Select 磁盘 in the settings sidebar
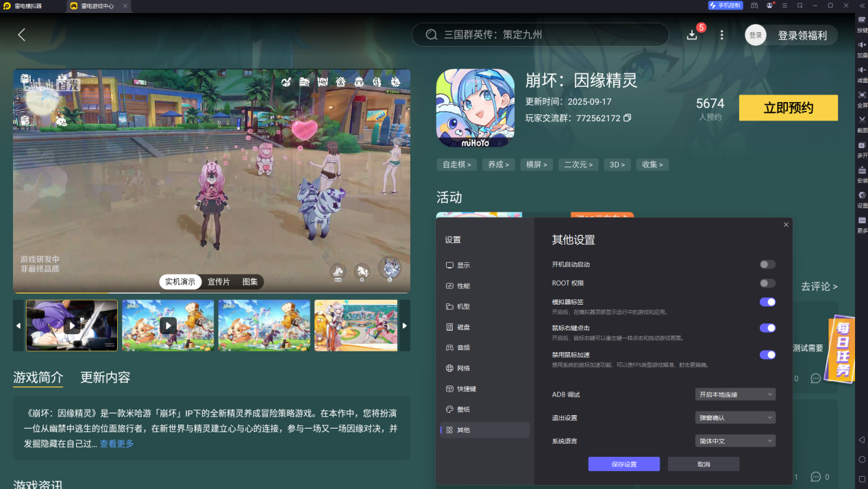The width and height of the screenshot is (868, 489). (484, 327)
